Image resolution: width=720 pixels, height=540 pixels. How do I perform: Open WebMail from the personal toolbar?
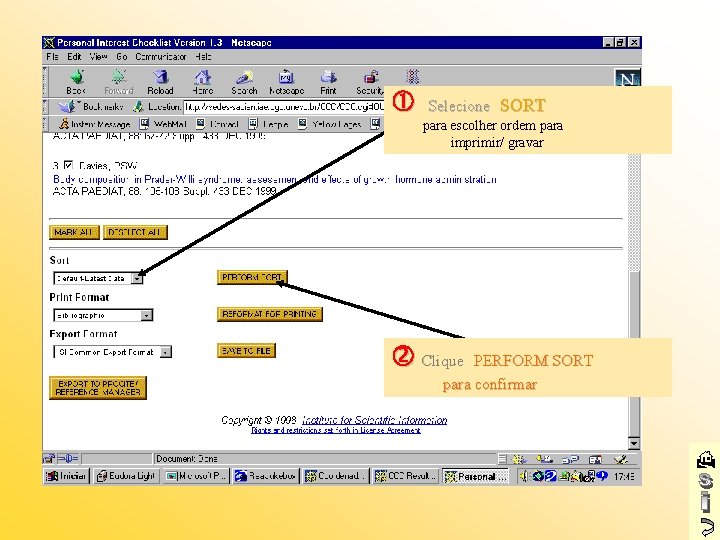163,124
